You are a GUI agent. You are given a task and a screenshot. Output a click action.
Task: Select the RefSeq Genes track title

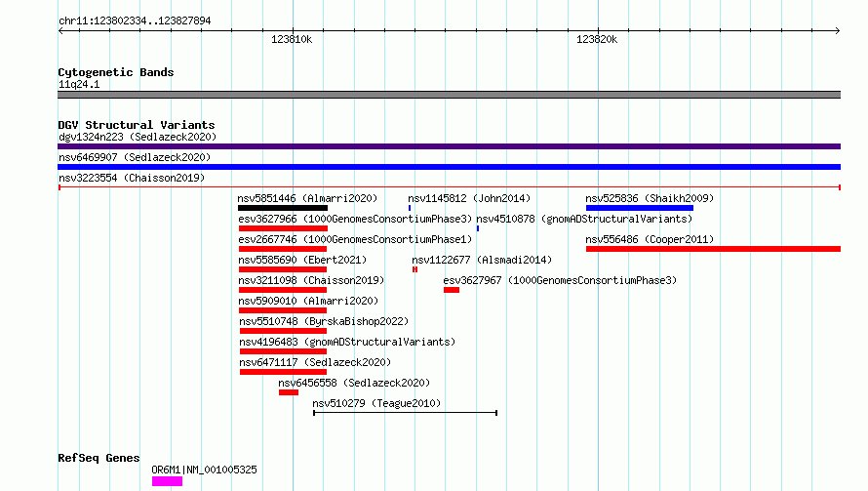[x=99, y=458]
